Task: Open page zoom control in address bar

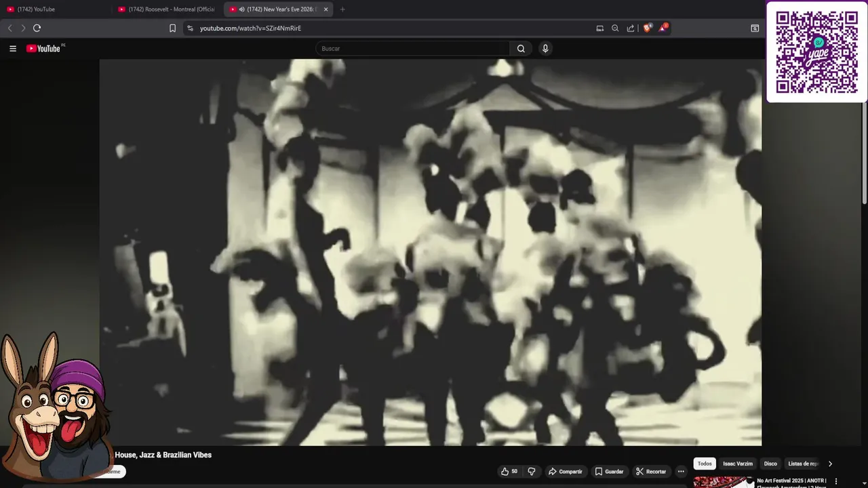Action: tap(615, 28)
